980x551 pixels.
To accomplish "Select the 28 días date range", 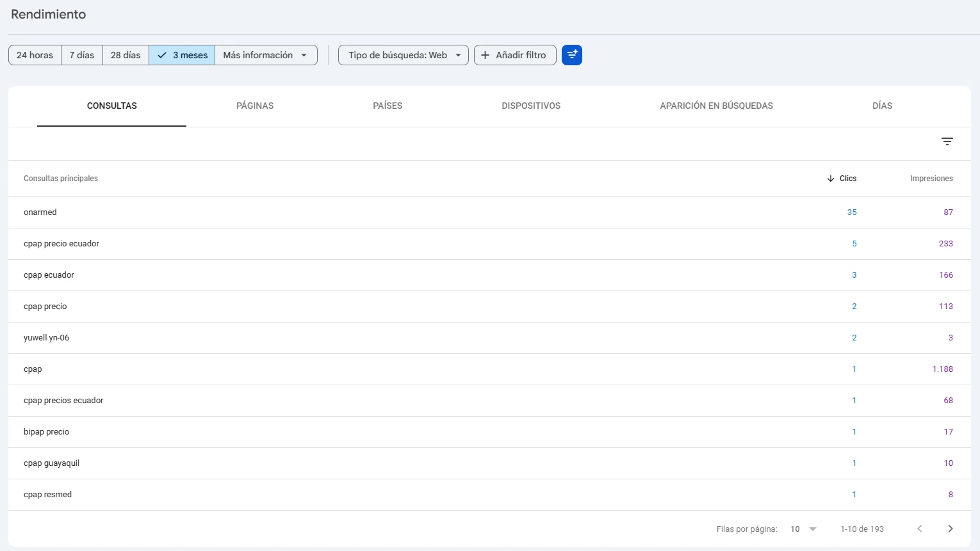I will pos(126,55).
